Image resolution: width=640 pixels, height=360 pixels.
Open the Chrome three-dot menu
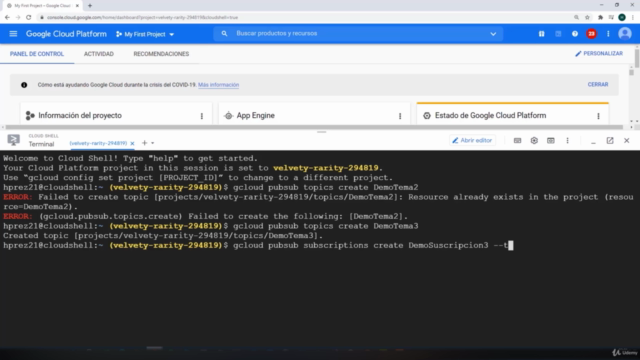pyautogui.click(x=633, y=17)
